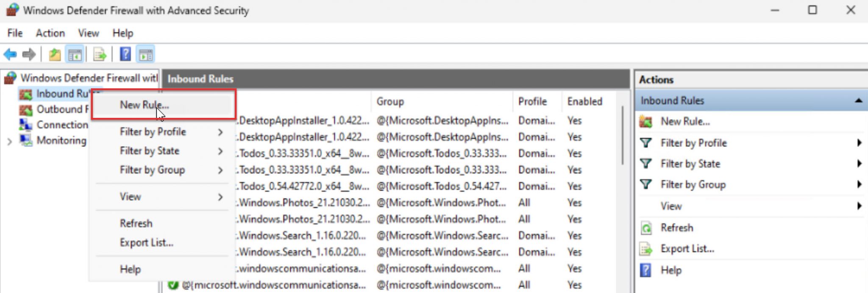
Task: Click Refresh label in Actions pane
Action: pyautogui.click(x=677, y=228)
